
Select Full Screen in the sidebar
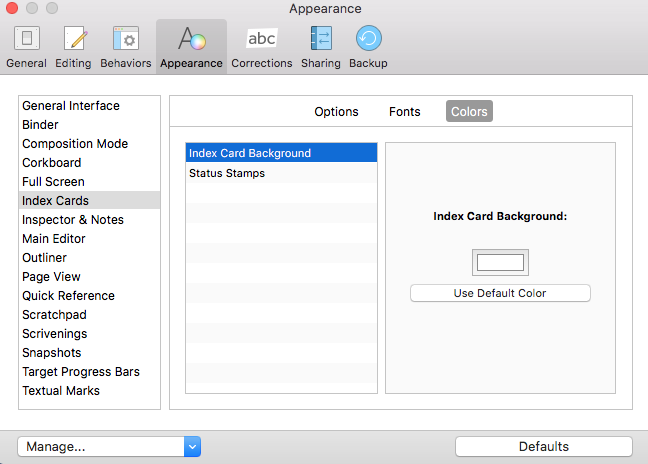pyautogui.click(x=89, y=182)
